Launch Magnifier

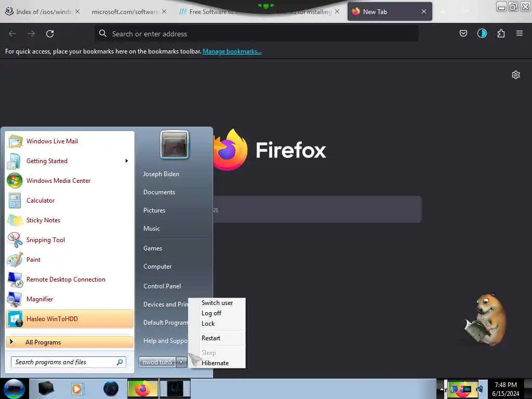70,299
